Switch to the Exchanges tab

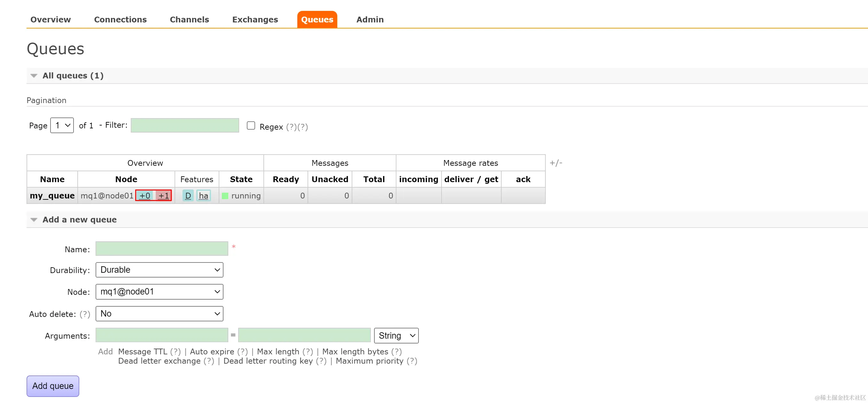coord(255,20)
